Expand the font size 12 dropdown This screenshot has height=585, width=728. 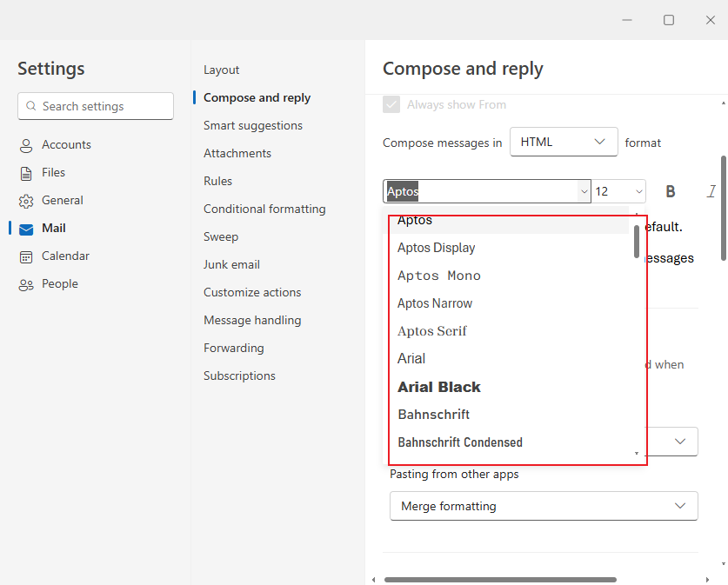618,191
